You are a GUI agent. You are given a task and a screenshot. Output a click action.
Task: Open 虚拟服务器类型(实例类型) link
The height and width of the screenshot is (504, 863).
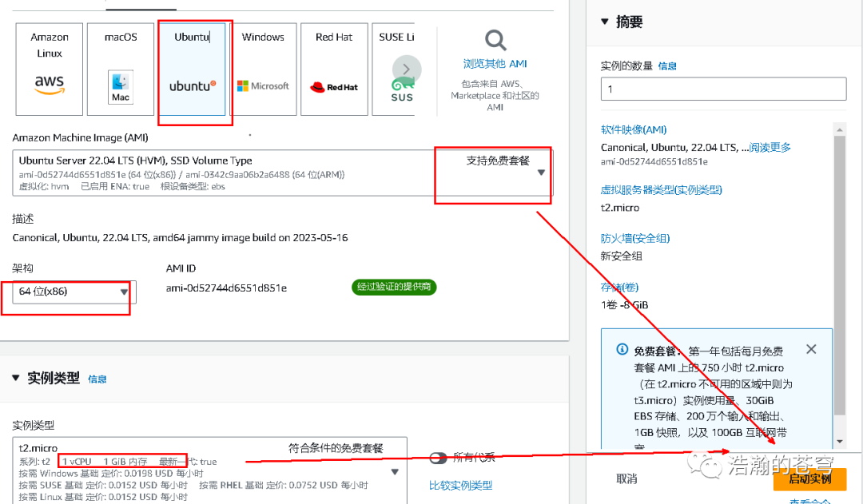point(661,190)
